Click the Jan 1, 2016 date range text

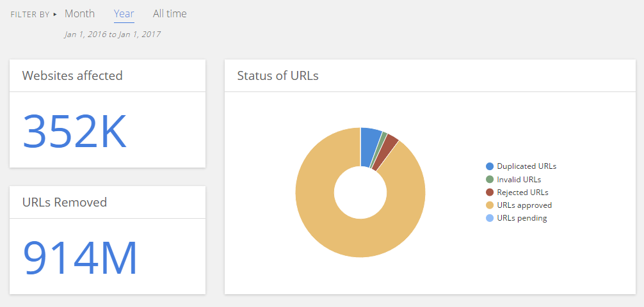[112, 35]
